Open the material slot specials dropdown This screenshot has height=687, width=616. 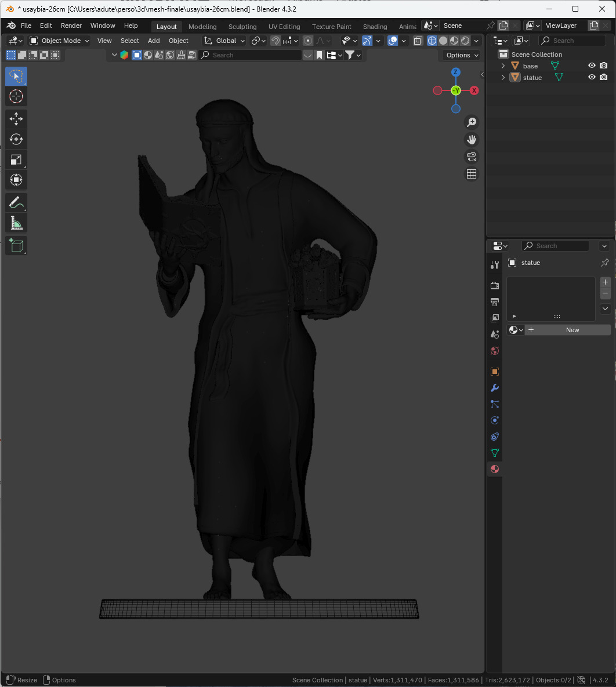605,309
